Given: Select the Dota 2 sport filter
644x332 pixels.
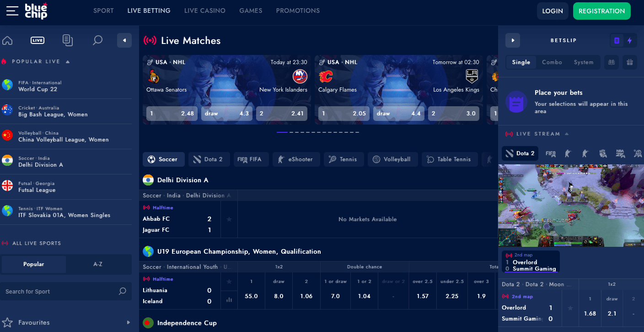Looking at the screenshot, I should (209, 159).
